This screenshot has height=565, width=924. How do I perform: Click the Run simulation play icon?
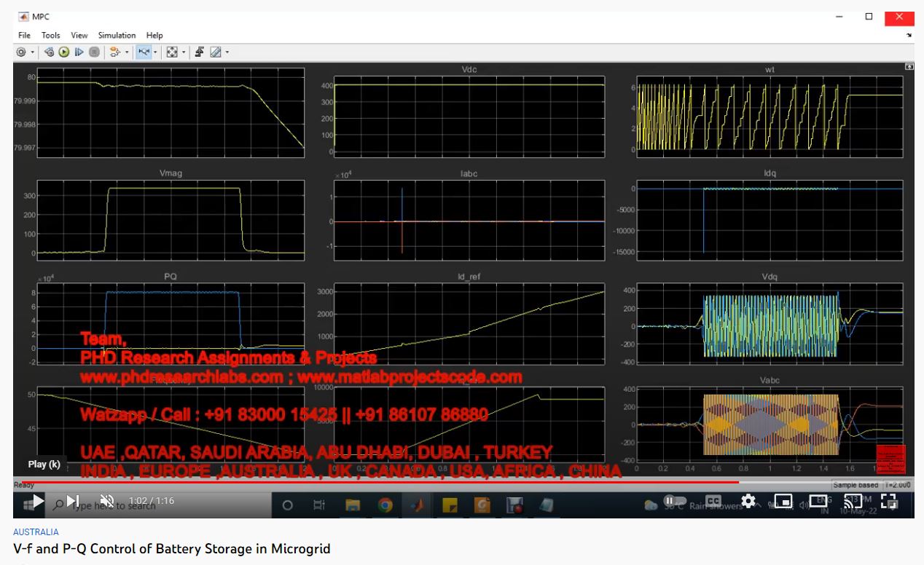(x=64, y=52)
